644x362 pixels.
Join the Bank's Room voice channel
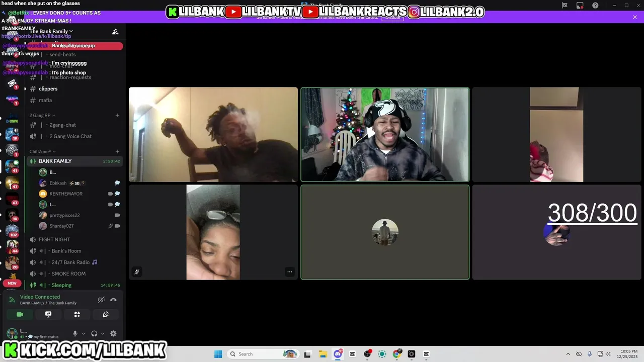(x=74, y=251)
